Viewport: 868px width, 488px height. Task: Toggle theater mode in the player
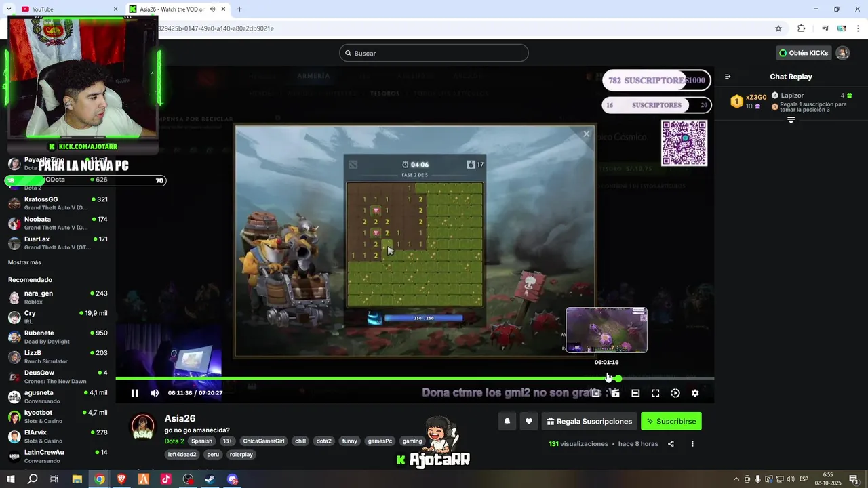tap(635, 393)
